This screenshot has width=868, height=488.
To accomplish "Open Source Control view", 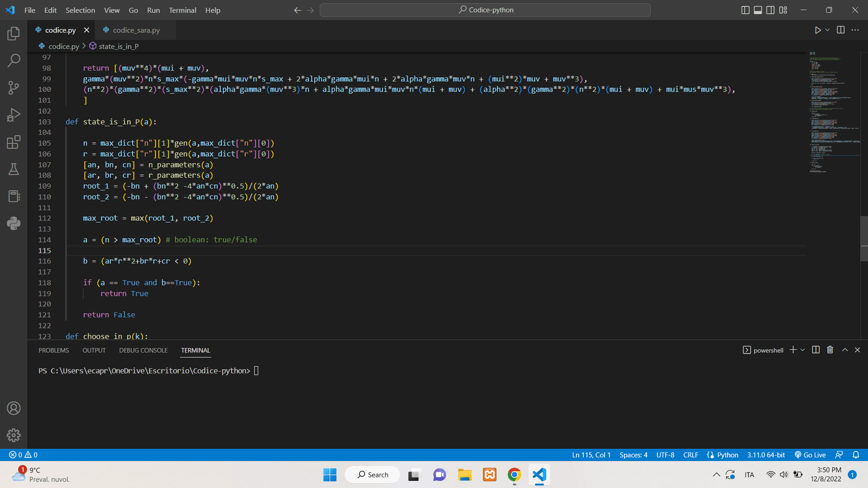I will coord(14,88).
